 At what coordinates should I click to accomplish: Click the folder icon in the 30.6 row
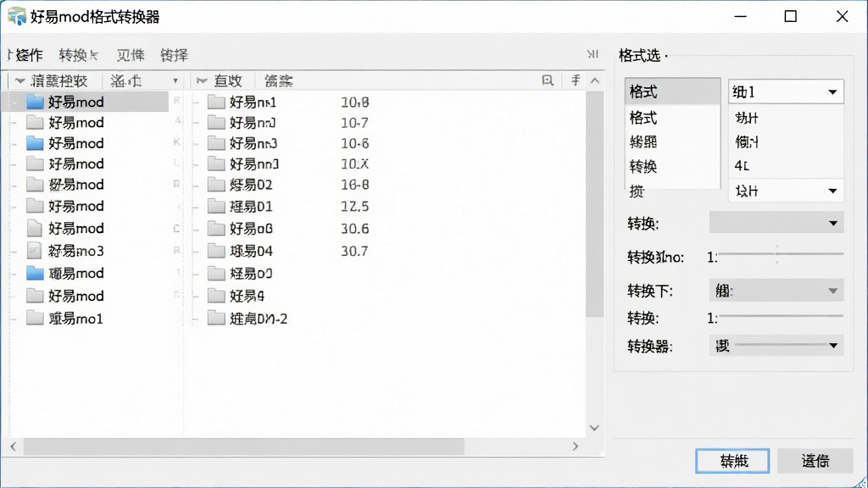pos(216,229)
